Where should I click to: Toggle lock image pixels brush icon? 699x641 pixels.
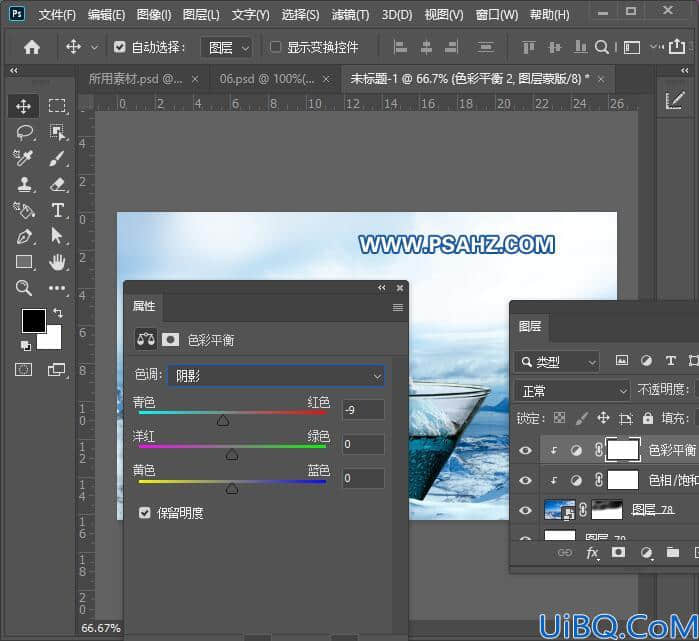click(x=581, y=418)
